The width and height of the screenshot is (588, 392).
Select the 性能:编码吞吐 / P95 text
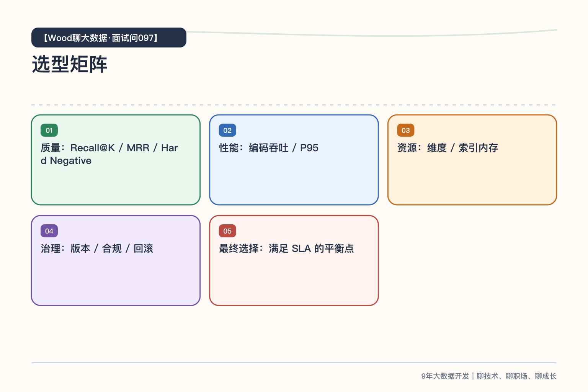(269, 148)
